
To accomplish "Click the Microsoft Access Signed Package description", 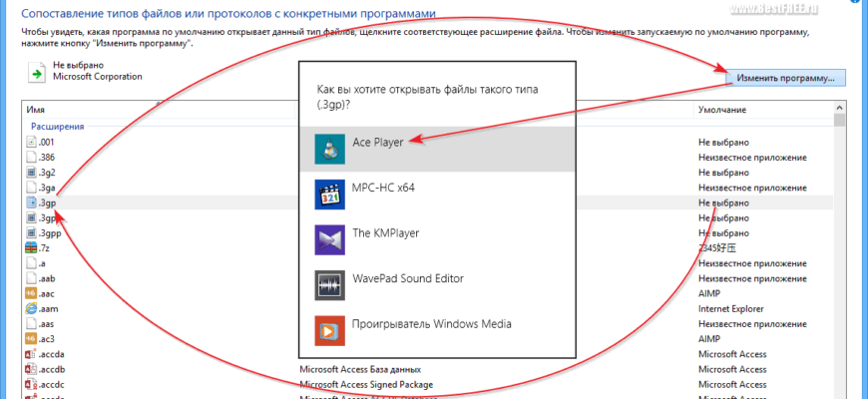I will tap(366, 384).
